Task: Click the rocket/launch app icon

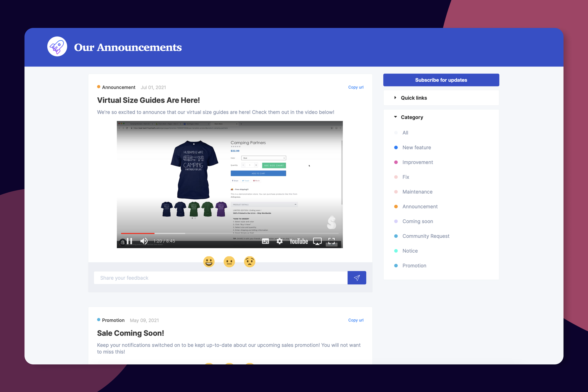Action: (56, 46)
